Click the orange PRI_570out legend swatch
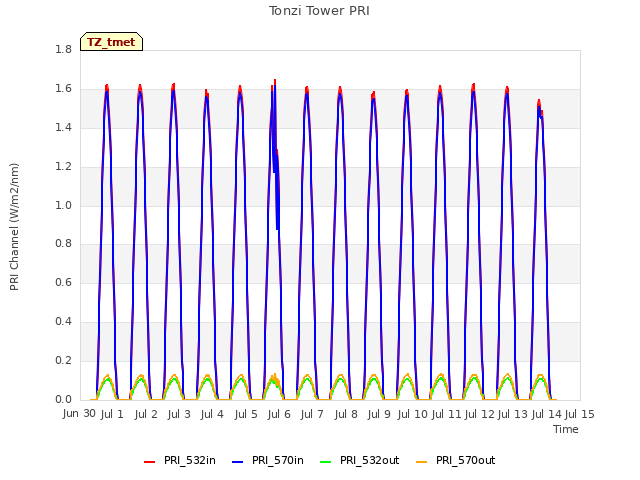Screen dimensions: 640x480 422,461
